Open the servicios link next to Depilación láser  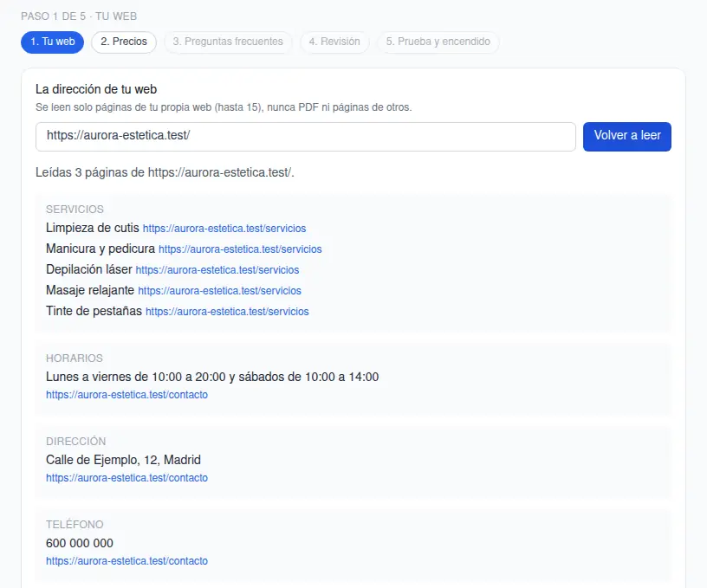click(x=217, y=270)
